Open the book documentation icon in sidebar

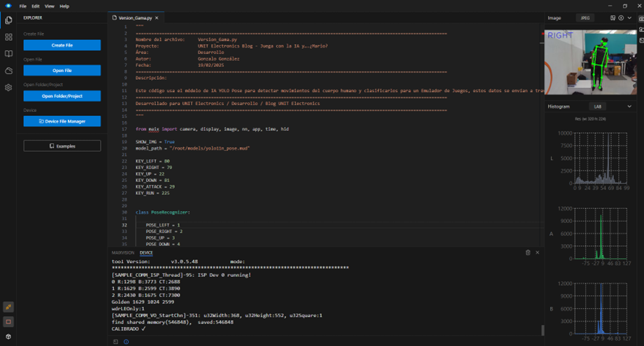coord(8,54)
